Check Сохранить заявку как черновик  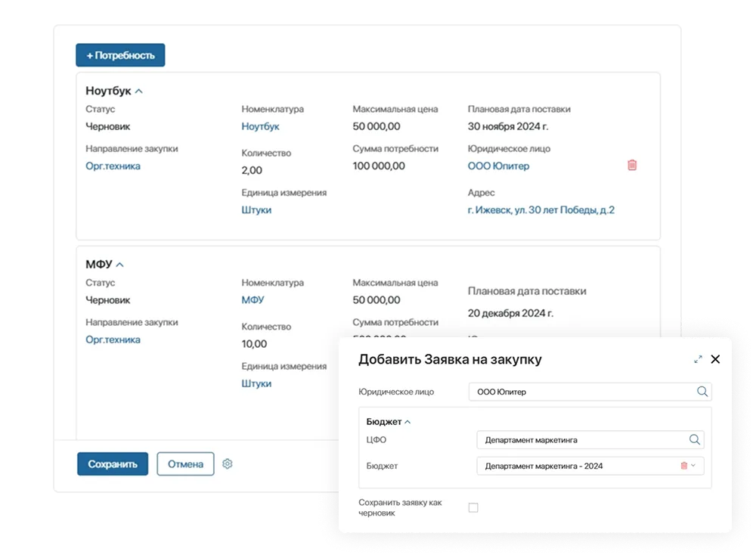tap(473, 507)
